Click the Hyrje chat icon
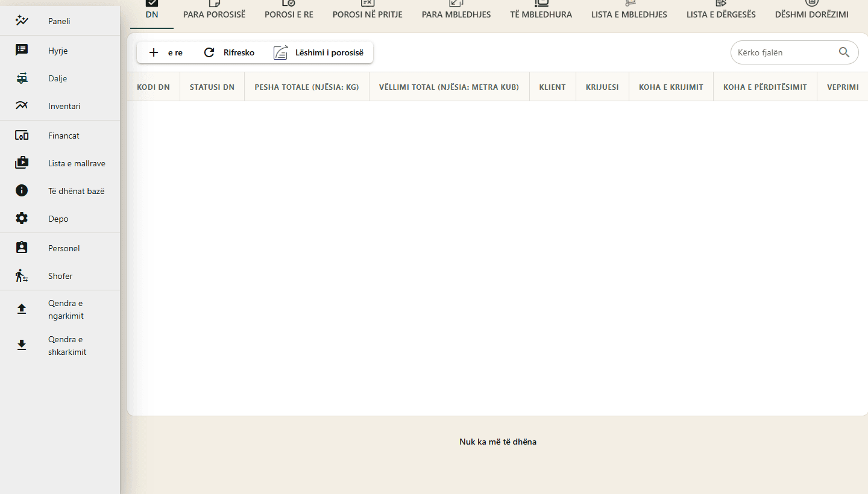Screen dimensions: 868x494 [x=22, y=51]
